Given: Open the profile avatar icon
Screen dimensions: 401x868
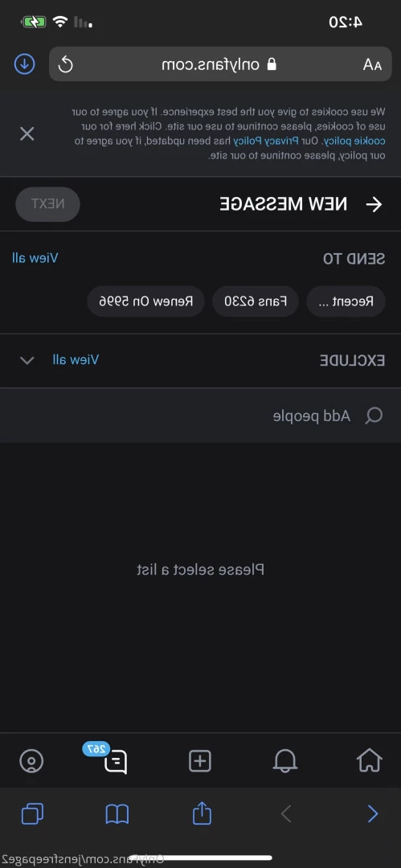Looking at the screenshot, I should tap(31, 760).
